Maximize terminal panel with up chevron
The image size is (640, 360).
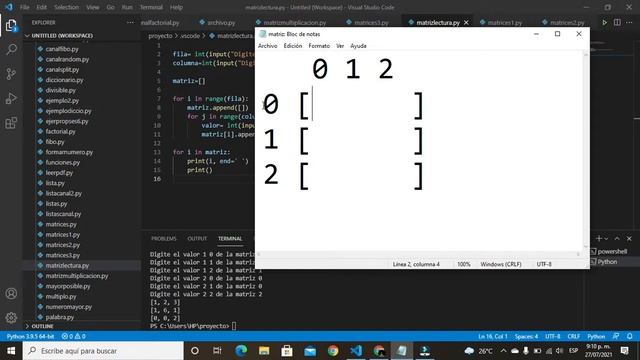coord(617,238)
